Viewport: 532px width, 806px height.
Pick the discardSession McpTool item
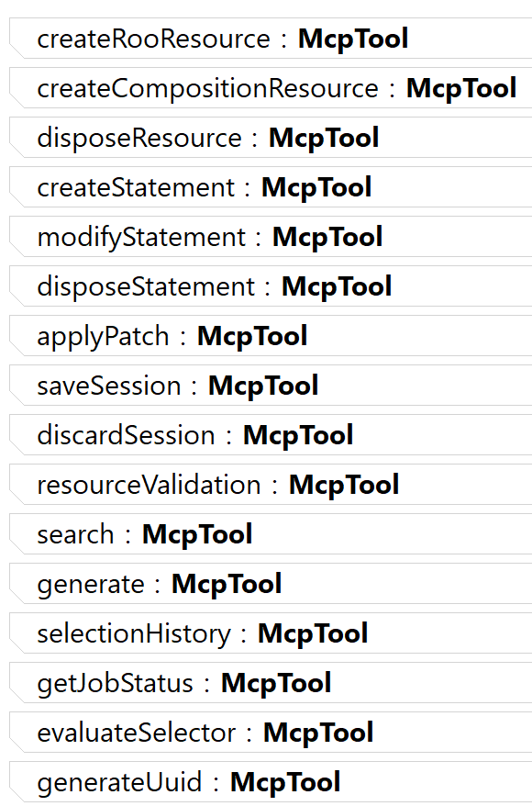[271, 435]
